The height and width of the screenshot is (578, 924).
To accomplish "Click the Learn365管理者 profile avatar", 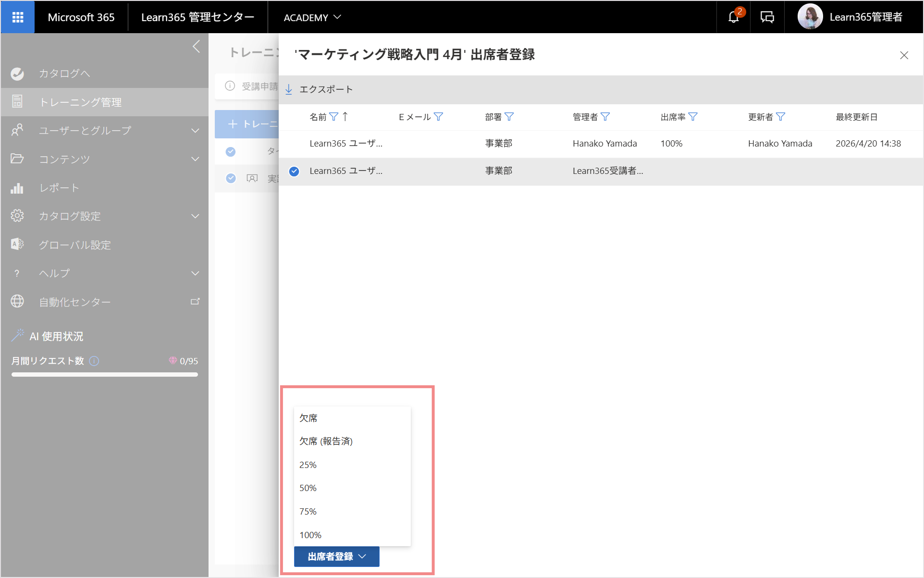I will 810,17.
